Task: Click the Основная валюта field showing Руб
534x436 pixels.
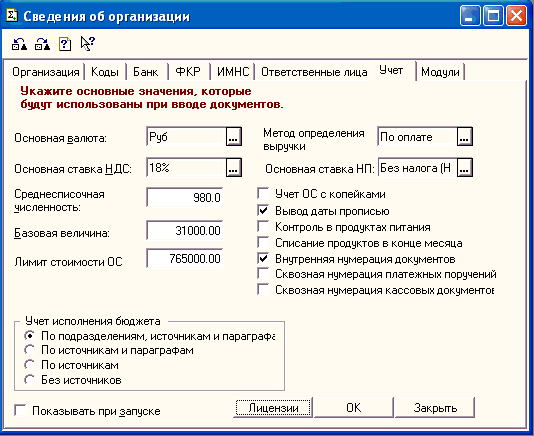Action: coord(186,137)
